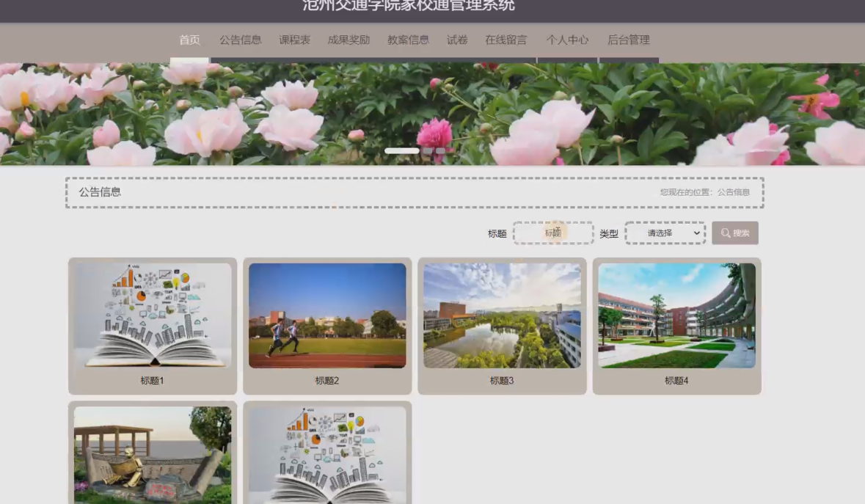
Task: Select the first carousel indicator on banner
Action: click(401, 150)
